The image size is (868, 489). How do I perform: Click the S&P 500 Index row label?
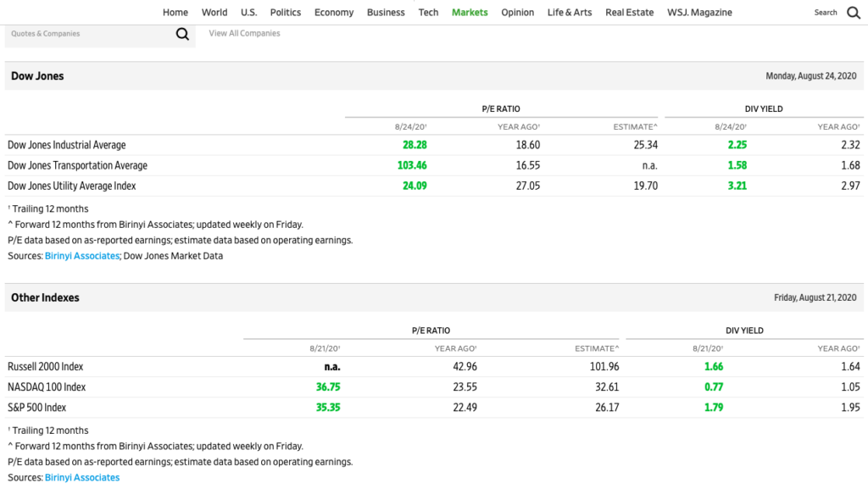tap(36, 408)
